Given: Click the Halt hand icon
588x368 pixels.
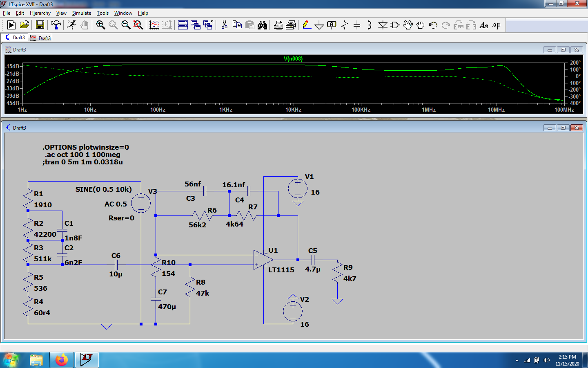Looking at the screenshot, I should click(x=85, y=25).
